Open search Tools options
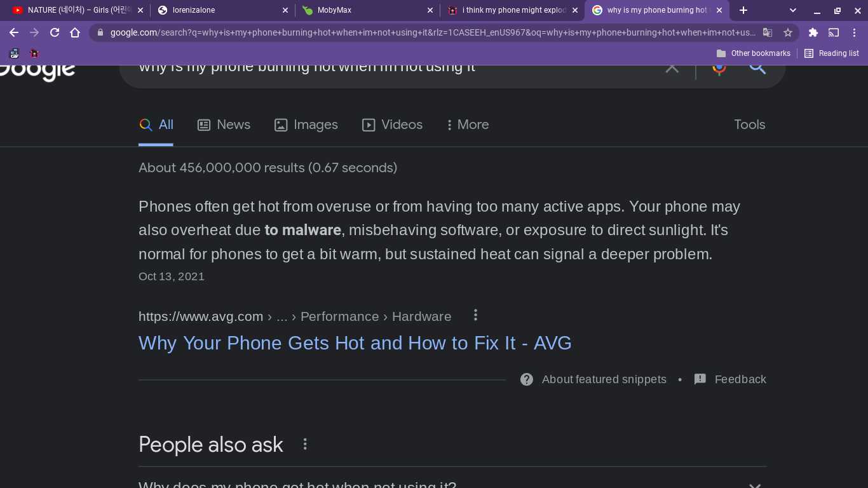The image size is (868, 488). [x=750, y=125]
